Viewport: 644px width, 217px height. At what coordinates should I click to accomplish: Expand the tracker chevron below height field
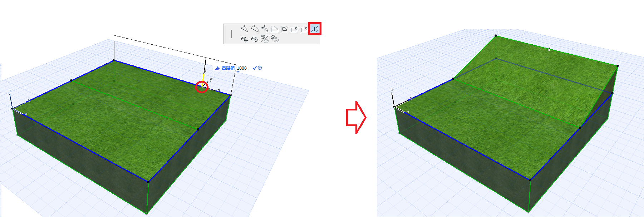[238, 72]
